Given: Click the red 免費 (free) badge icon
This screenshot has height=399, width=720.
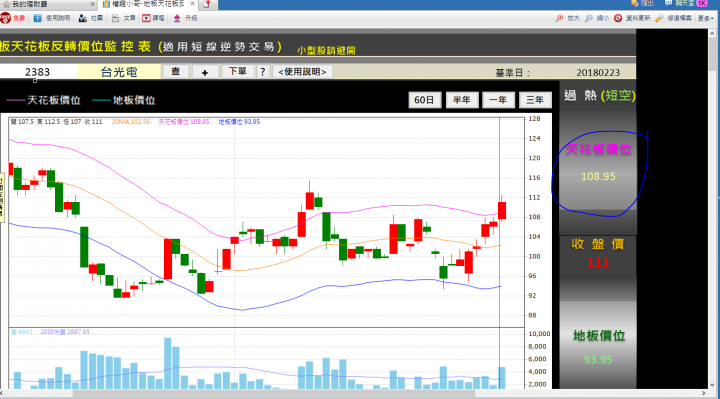Looking at the screenshot, I should [6, 18].
